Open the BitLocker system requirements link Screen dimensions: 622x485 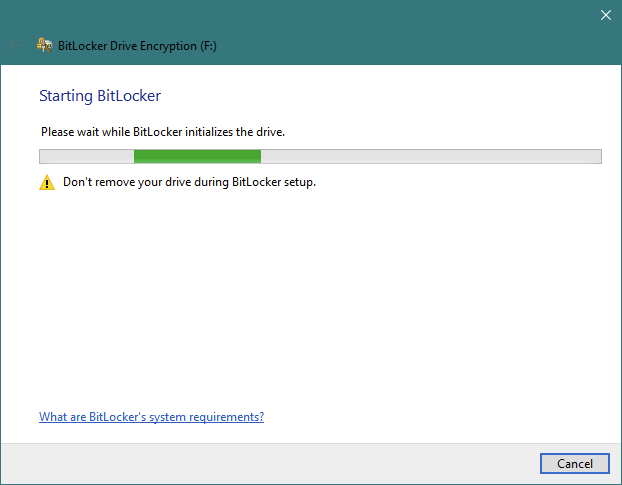pyautogui.click(x=152, y=417)
